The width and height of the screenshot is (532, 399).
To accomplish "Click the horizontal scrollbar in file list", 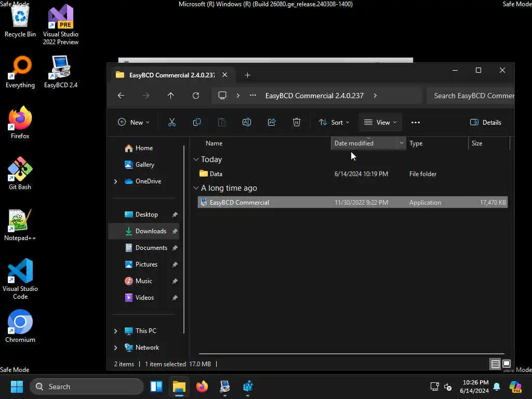I will (352, 354).
